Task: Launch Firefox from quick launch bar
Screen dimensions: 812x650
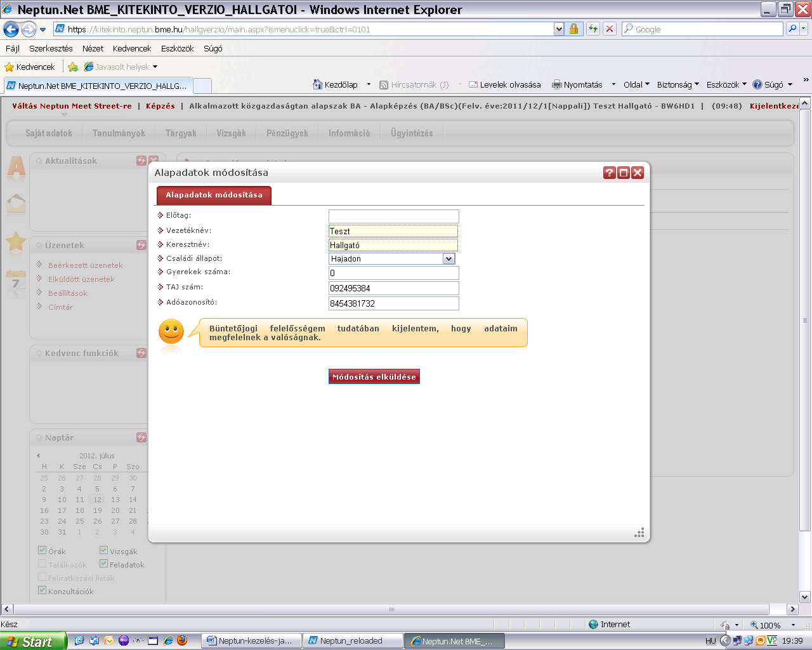Action: click(x=182, y=641)
